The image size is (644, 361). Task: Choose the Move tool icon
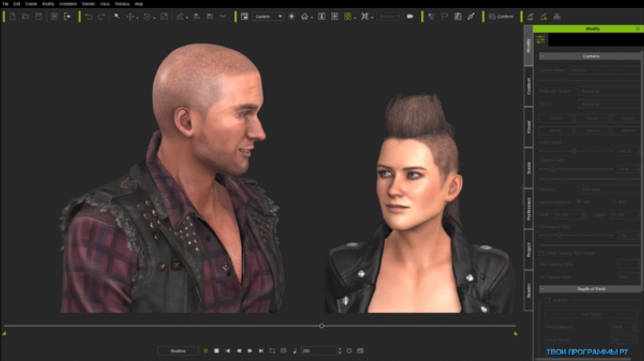pyautogui.click(x=131, y=17)
